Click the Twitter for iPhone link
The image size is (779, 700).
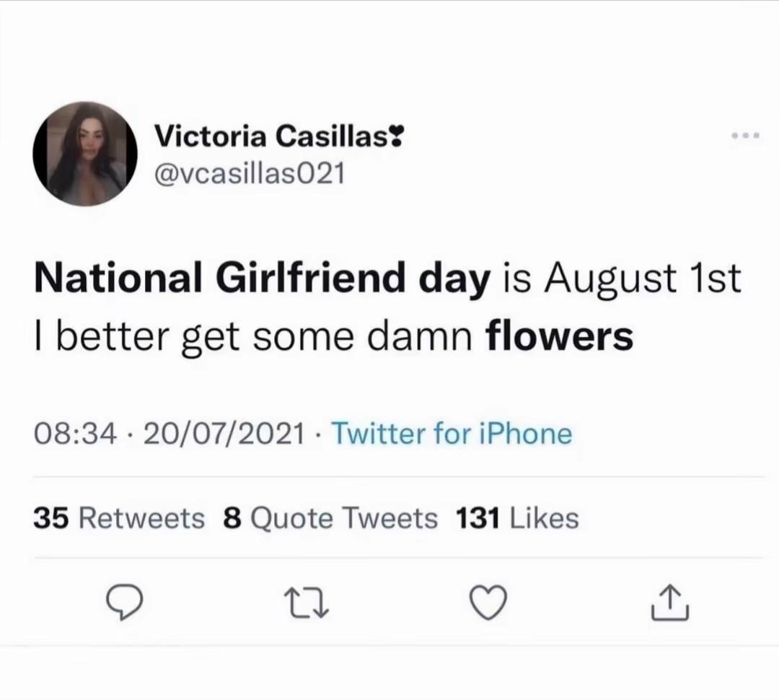click(452, 434)
